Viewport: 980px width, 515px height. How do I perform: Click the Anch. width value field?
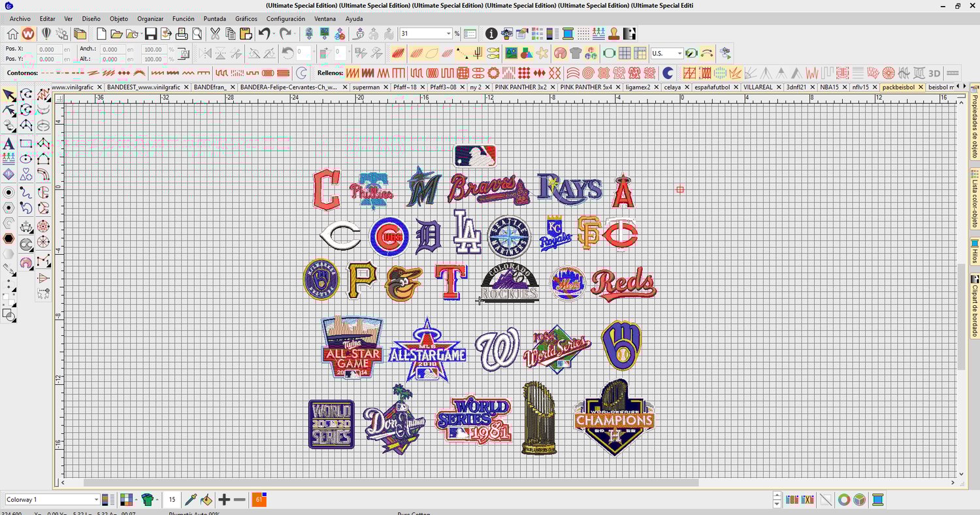pyautogui.click(x=112, y=49)
